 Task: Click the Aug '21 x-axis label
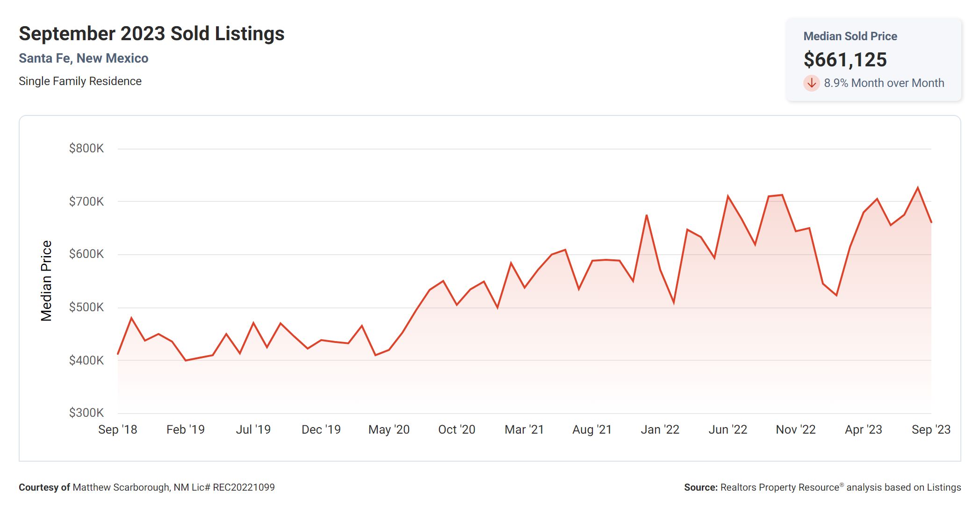(592, 429)
